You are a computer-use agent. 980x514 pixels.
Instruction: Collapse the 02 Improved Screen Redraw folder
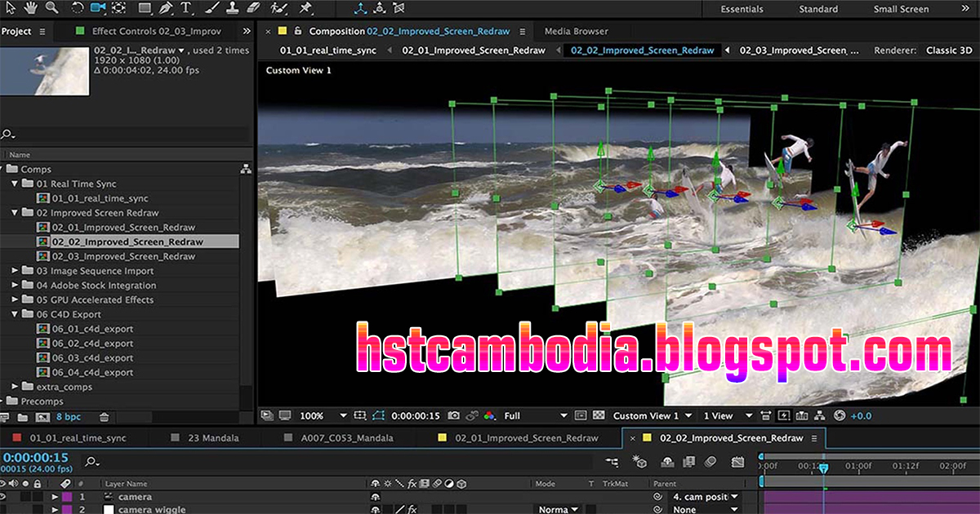[16, 213]
